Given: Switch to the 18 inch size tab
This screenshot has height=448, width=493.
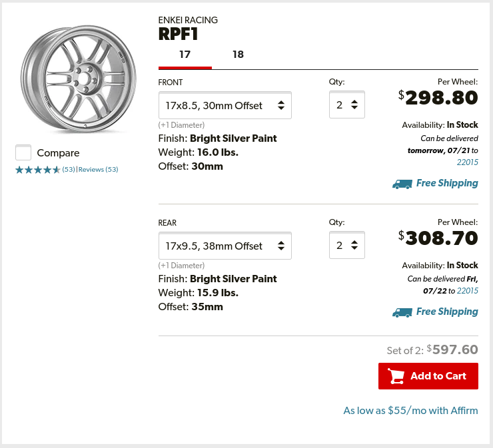Looking at the screenshot, I should pos(238,55).
